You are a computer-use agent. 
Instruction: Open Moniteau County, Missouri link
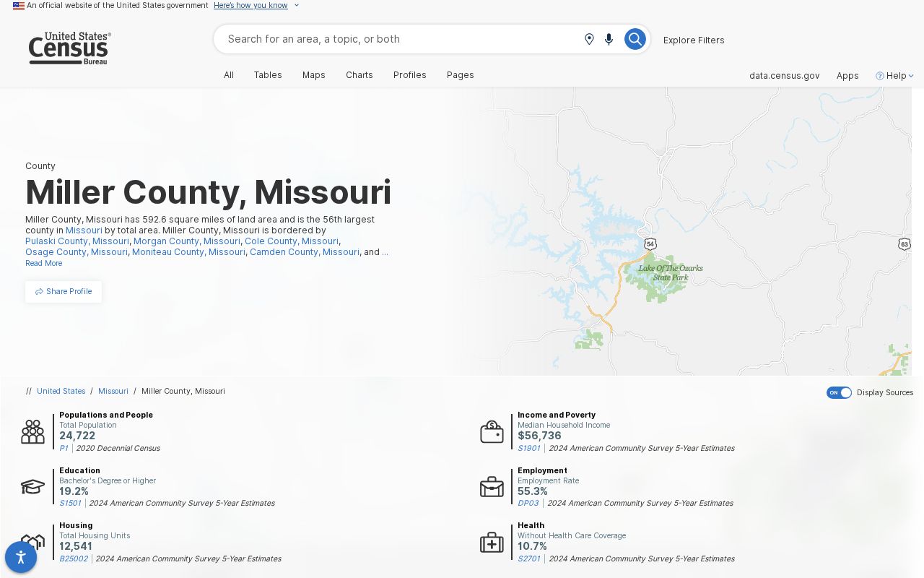188,252
